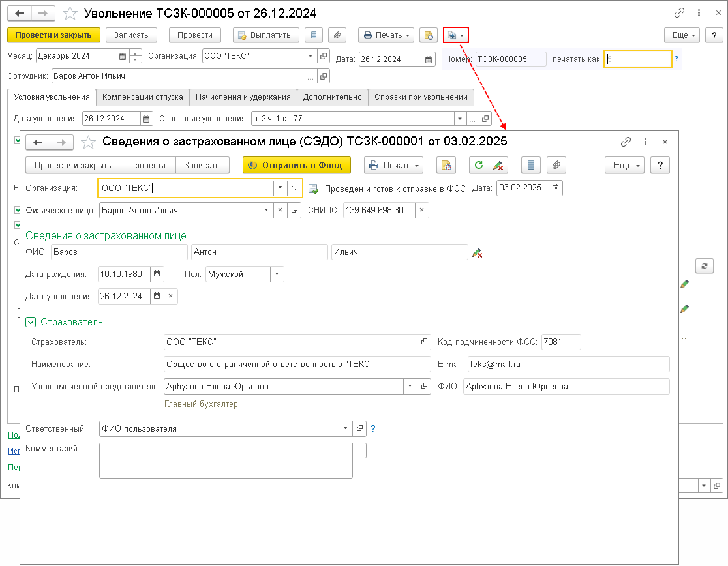Open document movements in СЭДО toolbar
Screen dimensions: 728x566
coord(531,165)
